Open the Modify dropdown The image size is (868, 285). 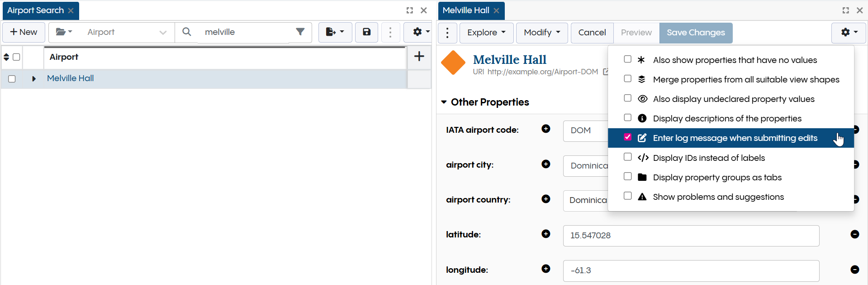point(541,32)
